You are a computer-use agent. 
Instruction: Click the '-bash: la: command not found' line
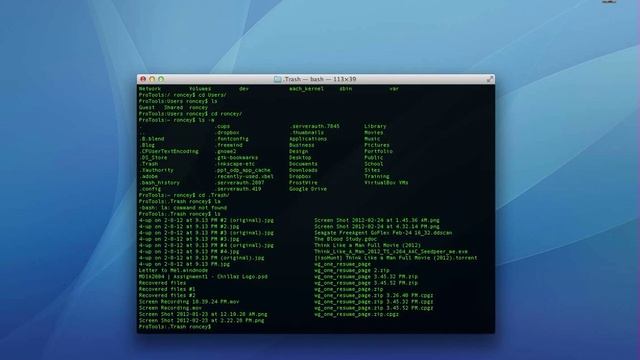[x=183, y=208]
